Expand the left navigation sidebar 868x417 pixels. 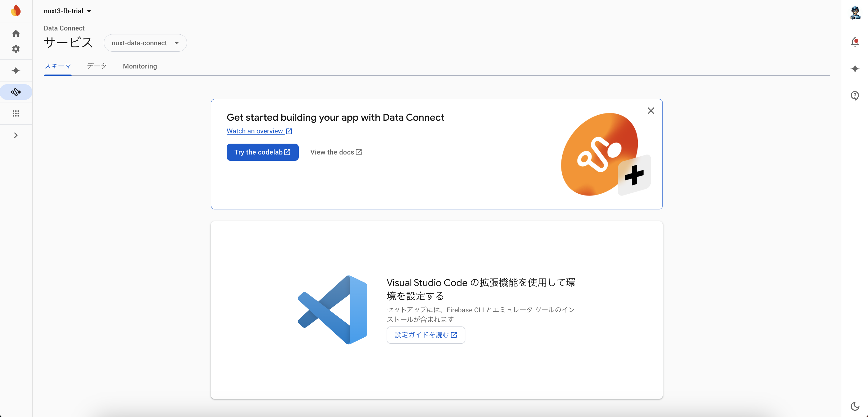(15, 135)
